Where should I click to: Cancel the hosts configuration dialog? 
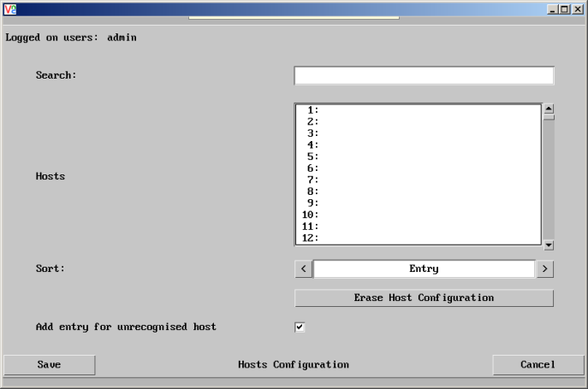(x=538, y=365)
